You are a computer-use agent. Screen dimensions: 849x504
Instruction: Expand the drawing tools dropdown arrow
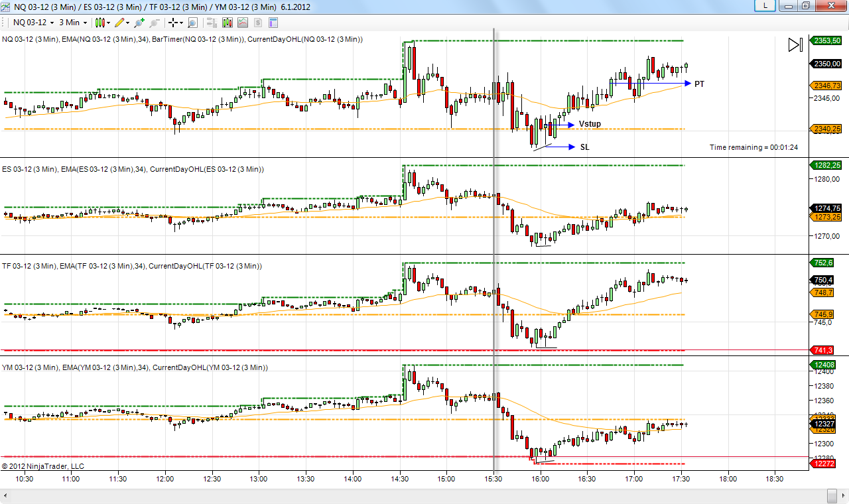tap(128, 23)
